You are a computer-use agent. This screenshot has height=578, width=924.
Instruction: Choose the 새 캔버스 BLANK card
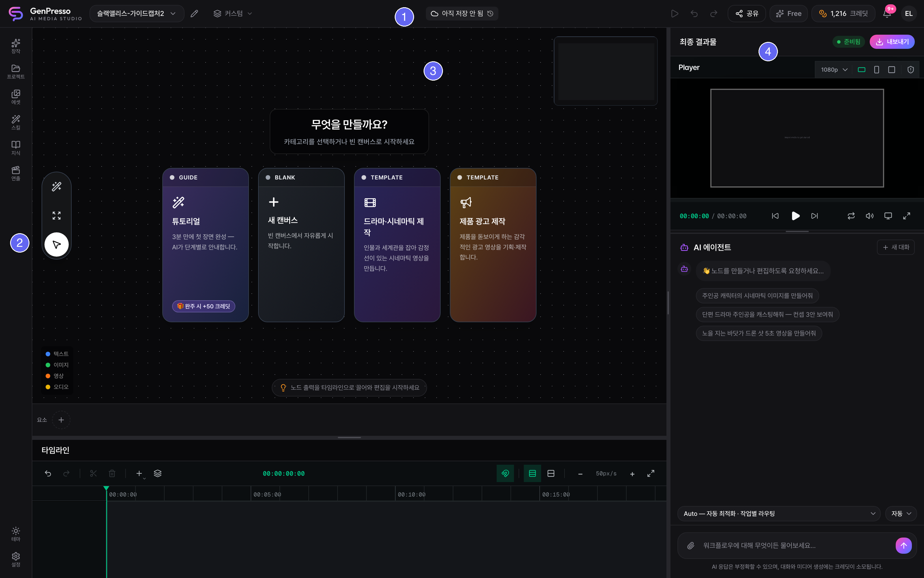(x=301, y=245)
